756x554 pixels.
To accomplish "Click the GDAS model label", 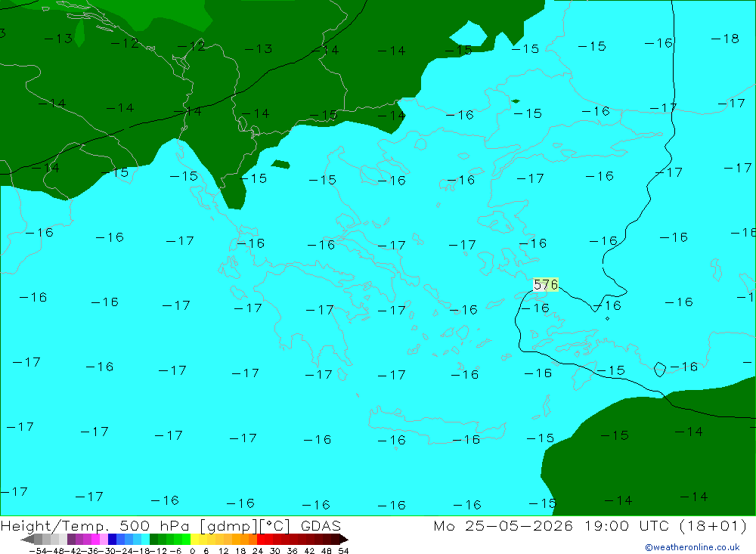I will [x=321, y=526].
